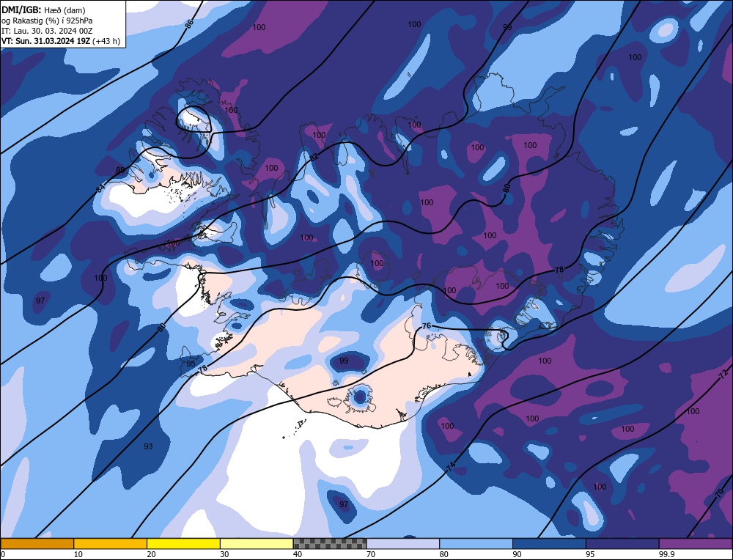Click the light blue 80–90 legend swatch
This screenshot has height=560, width=733.
point(476,543)
